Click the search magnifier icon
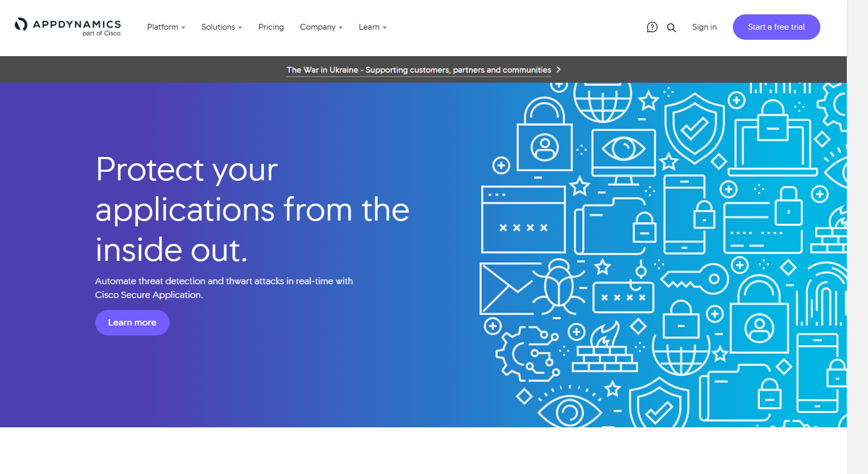The image size is (868, 474). pos(671,28)
